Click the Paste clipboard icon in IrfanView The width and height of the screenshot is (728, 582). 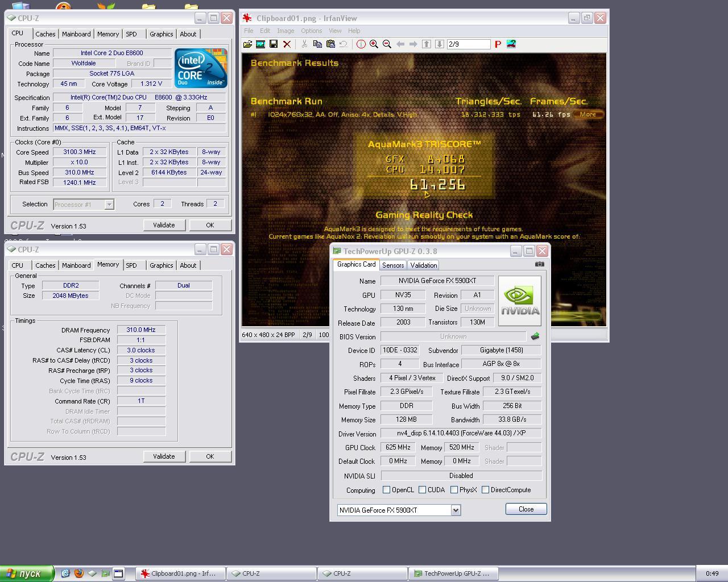coord(330,44)
